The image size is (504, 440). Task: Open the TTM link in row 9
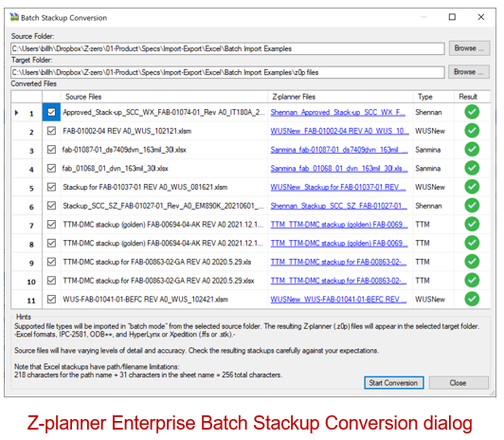pos(338,262)
